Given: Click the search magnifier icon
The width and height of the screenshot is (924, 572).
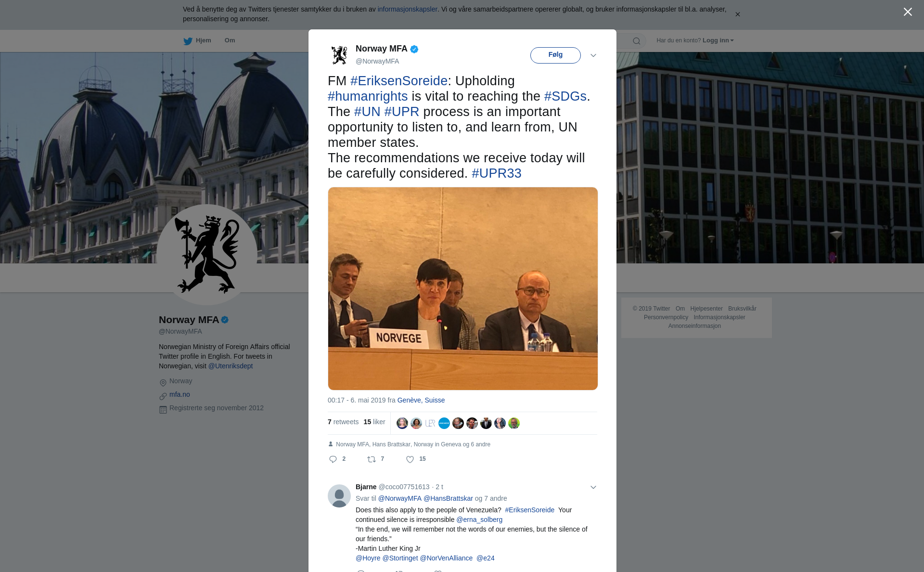Looking at the screenshot, I should (x=637, y=41).
